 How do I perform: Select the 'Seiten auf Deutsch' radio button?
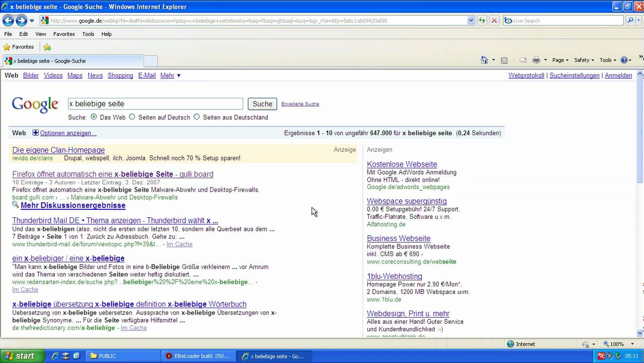(x=132, y=116)
